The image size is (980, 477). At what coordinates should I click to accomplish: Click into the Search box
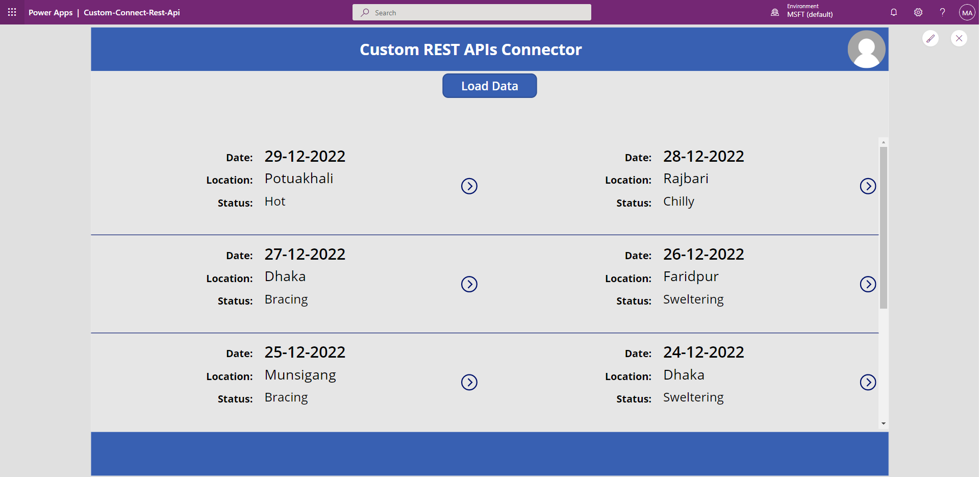point(472,12)
